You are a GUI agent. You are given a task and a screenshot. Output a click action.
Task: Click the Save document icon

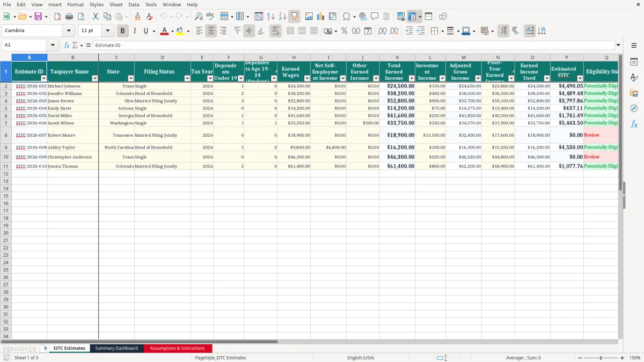[x=38, y=17]
